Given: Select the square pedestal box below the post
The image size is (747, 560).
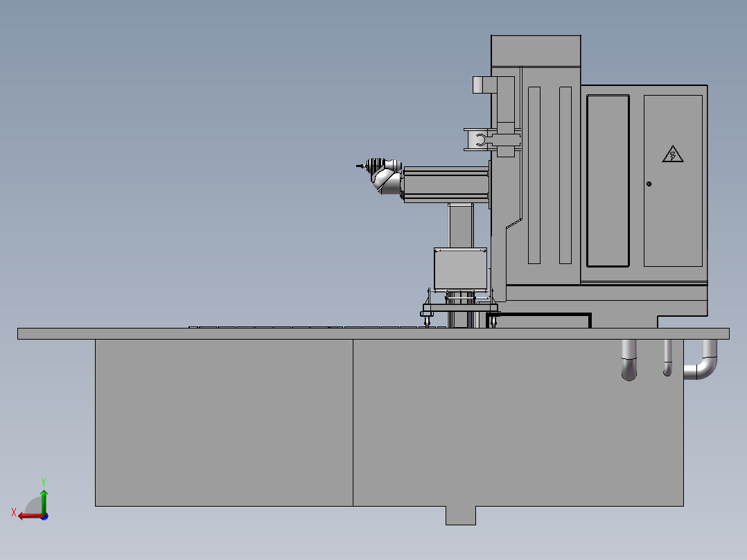Looking at the screenshot, I should 461,269.
